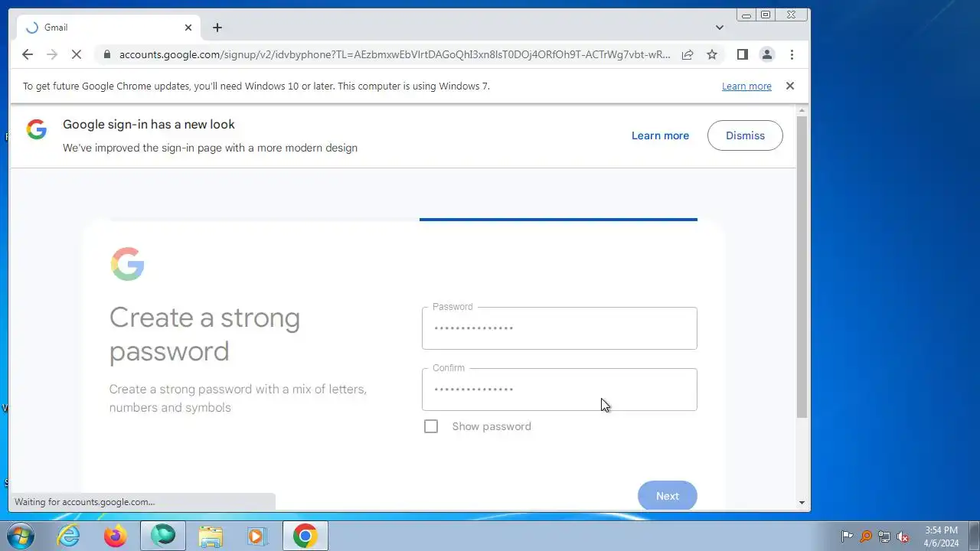Click the Google G logo in banner
This screenshot has width=980, height=551.
tap(37, 129)
